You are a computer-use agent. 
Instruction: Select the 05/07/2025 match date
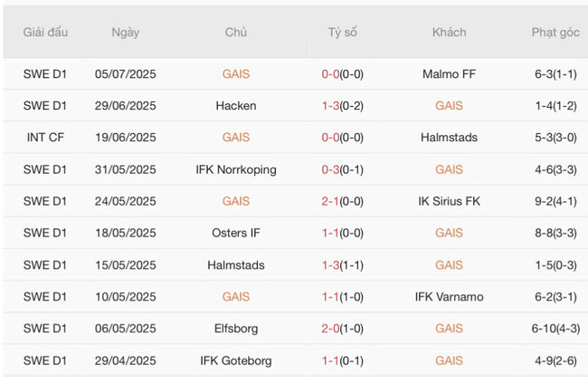point(126,74)
